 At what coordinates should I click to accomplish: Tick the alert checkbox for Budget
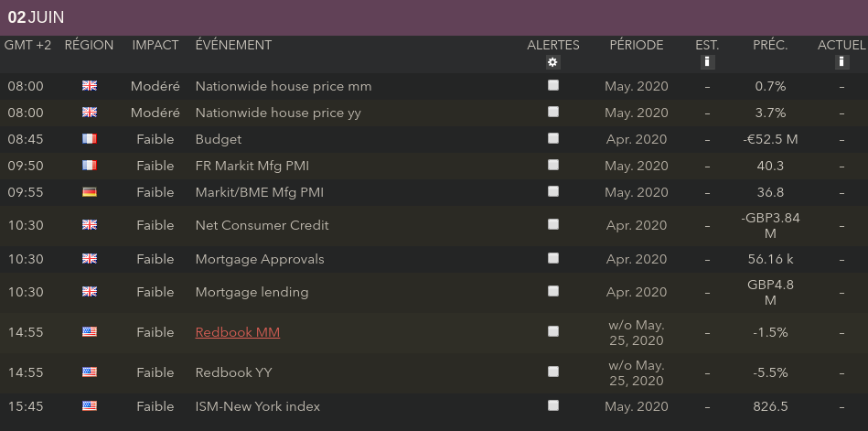(x=552, y=138)
